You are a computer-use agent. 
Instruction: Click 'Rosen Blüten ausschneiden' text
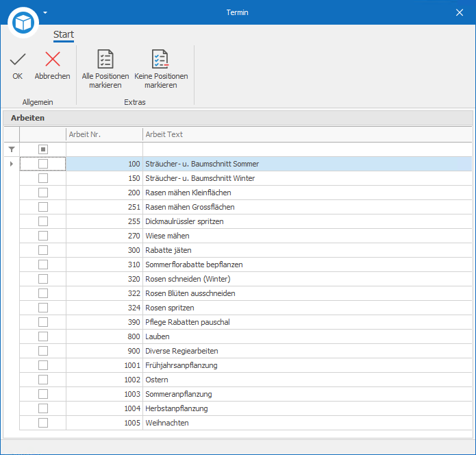(x=190, y=293)
